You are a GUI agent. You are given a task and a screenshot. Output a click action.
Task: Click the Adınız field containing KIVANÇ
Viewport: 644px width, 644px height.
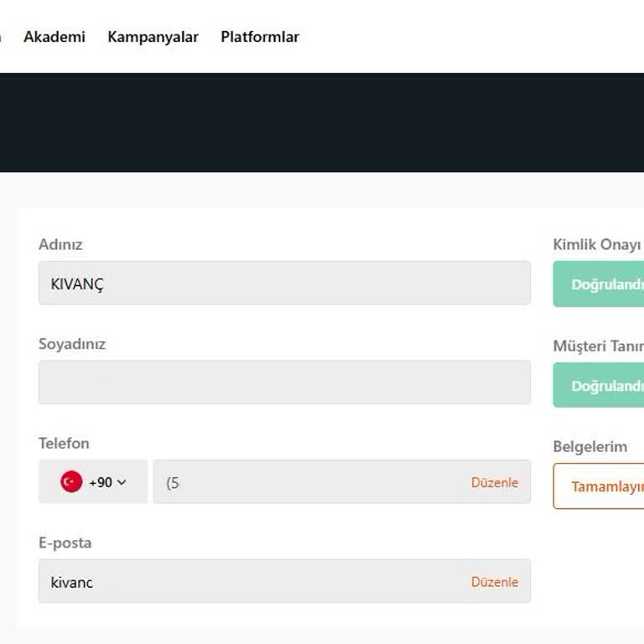point(284,283)
